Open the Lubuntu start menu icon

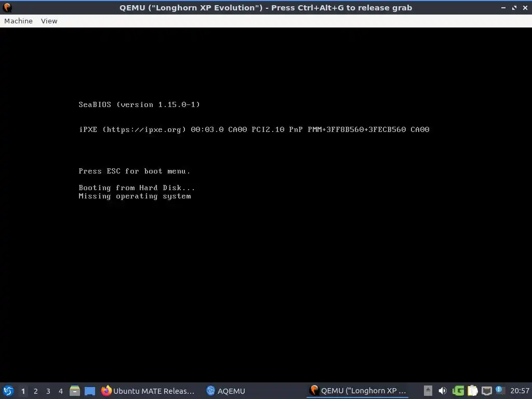pos(8,391)
